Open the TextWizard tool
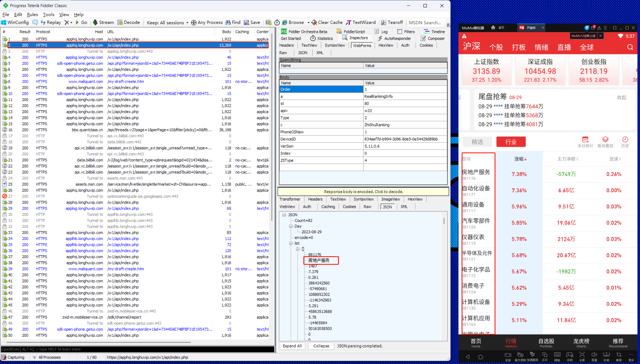This screenshot has height=364, width=640. pos(361,22)
